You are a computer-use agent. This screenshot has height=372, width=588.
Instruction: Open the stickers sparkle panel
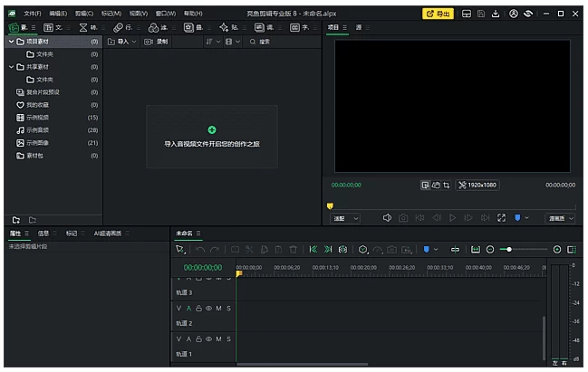click(224, 27)
